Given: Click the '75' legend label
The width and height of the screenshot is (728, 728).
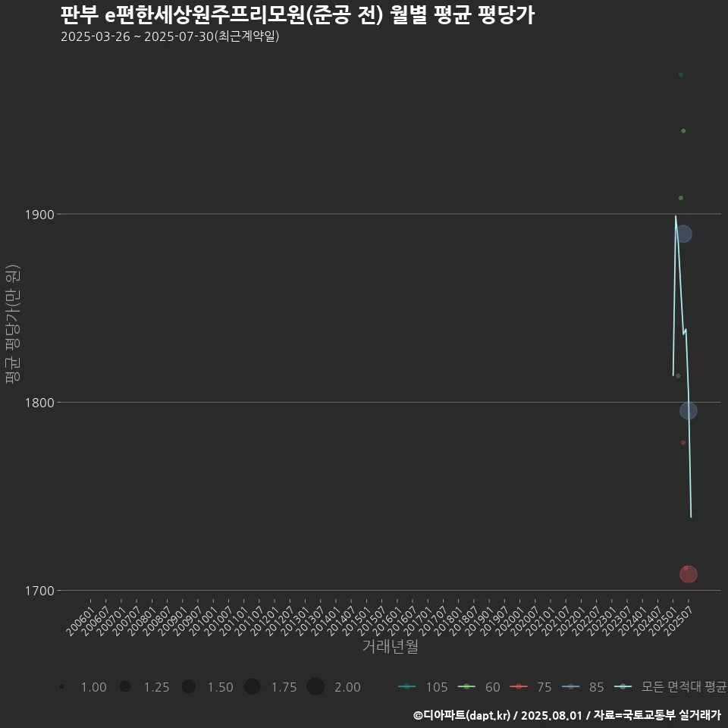Looking at the screenshot, I should click(x=544, y=687).
